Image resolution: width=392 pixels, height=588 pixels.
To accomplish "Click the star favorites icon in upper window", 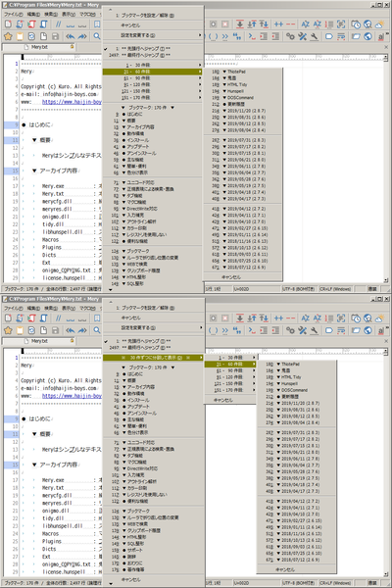I will coord(8,36).
